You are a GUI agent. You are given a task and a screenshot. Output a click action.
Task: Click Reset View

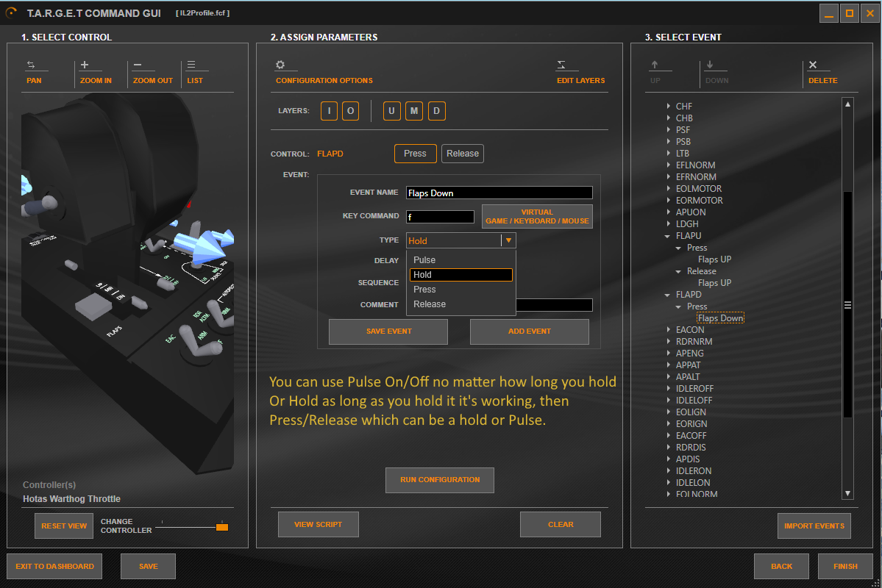[x=64, y=526]
